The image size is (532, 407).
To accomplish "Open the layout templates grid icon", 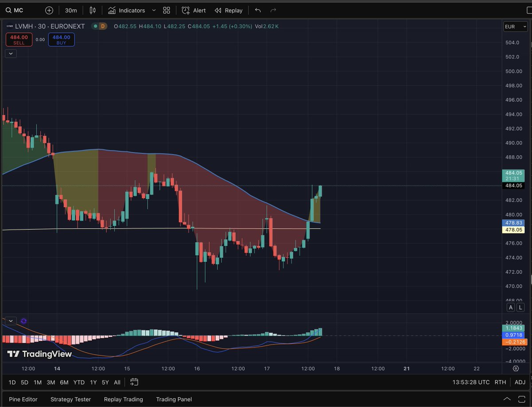I will click(167, 10).
